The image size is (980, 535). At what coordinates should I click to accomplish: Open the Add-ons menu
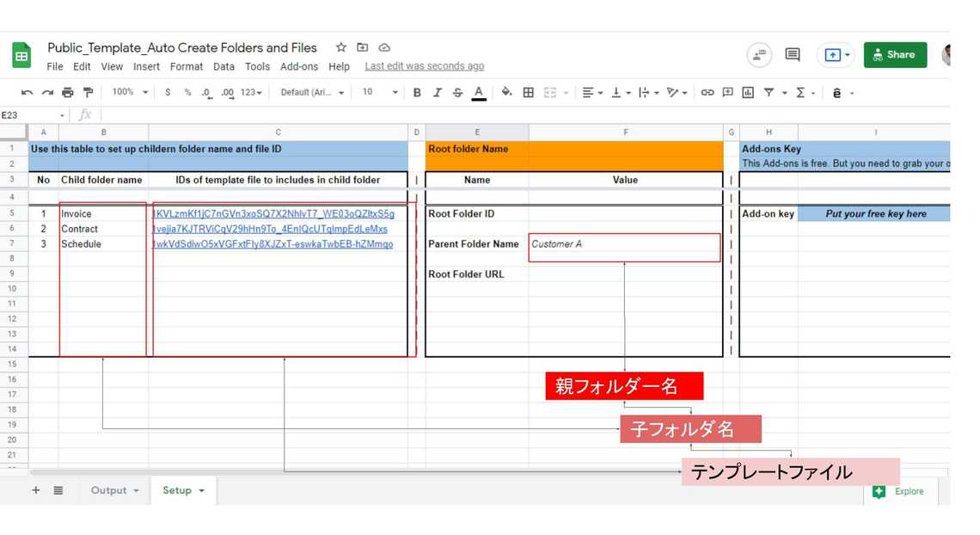[x=298, y=66]
